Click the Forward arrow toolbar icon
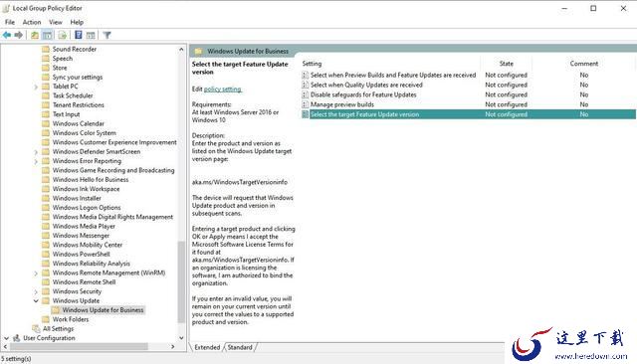The image size is (637, 364). [x=18, y=35]
